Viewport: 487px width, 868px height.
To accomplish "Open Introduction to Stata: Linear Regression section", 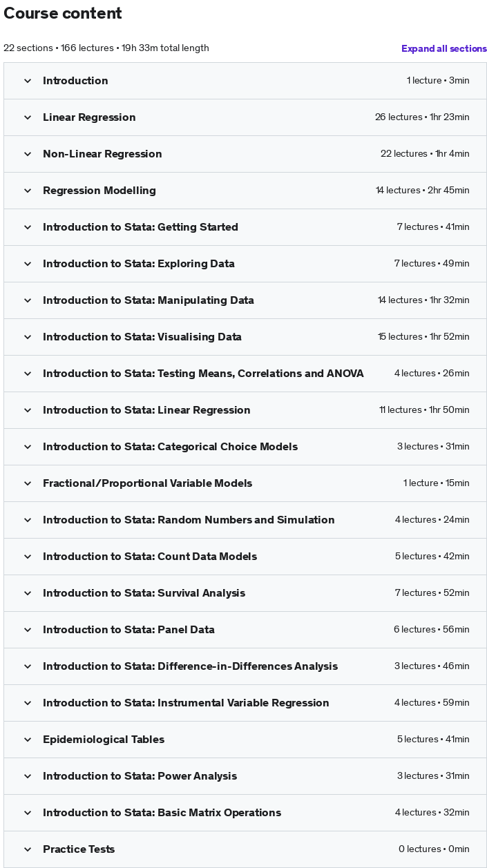I will [x=245, y=410].
